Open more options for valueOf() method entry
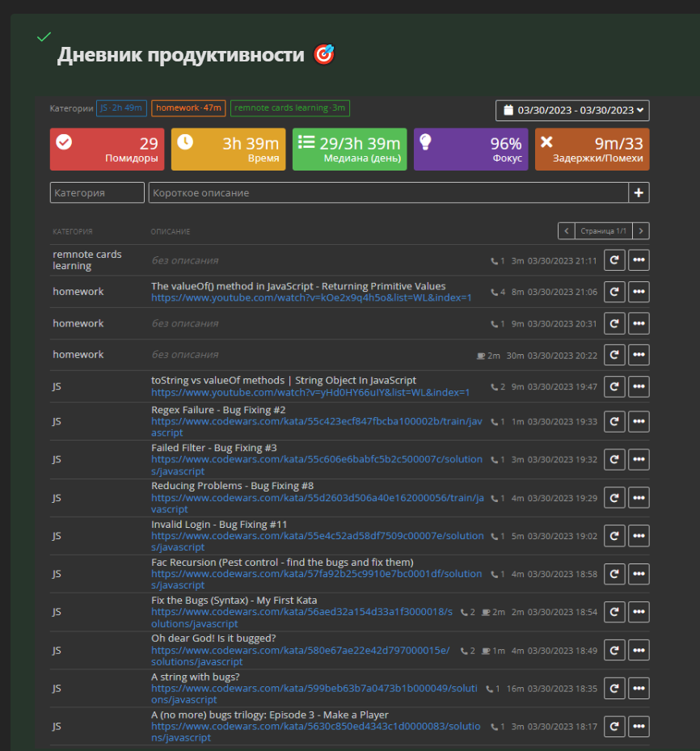The image size is (700, 751). click(639, 292)
